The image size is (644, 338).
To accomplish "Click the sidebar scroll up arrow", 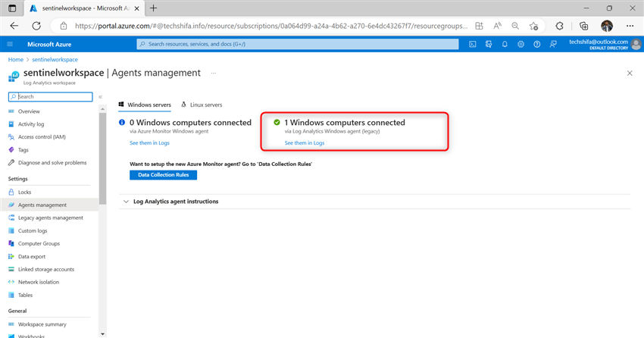I will tap(103, 109).
